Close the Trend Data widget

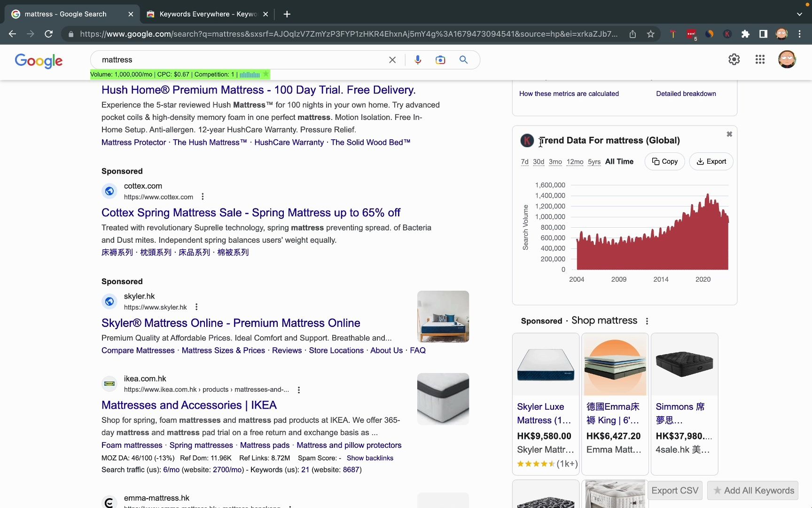coord(729,134)
